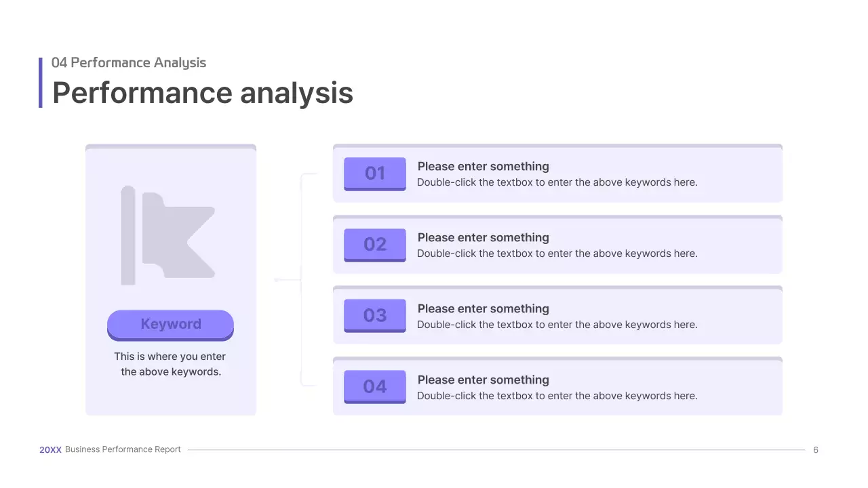Click fourth row's Please enter something heading
This screenshot has width=868, height=488.
pyautogui.click(x=484, y=380)
